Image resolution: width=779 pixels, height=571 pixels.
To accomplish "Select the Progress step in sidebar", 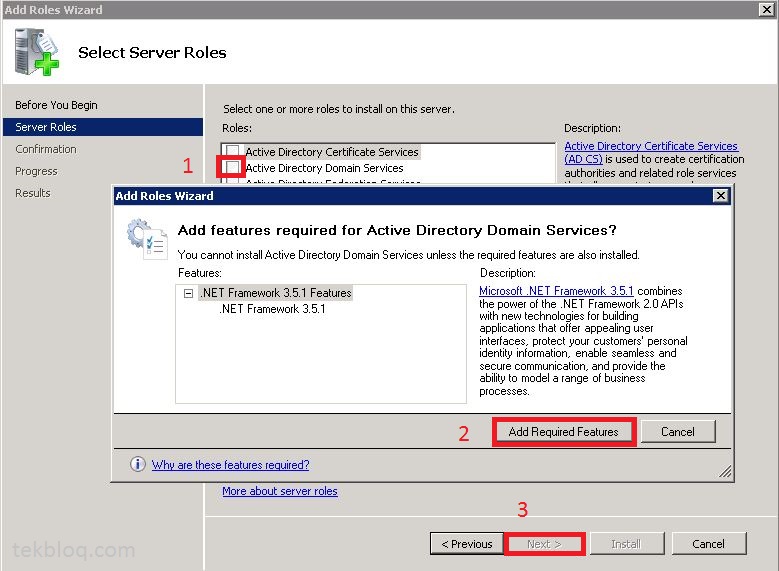I will coord(36,171).
